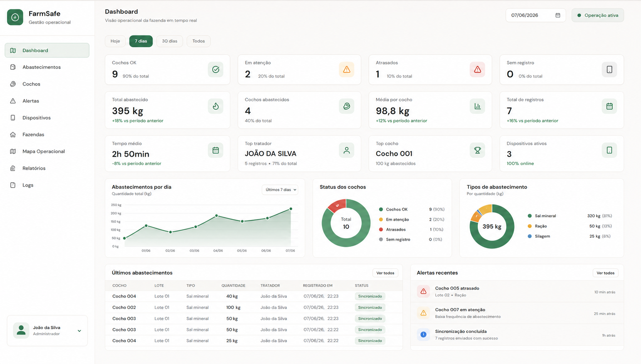Click the FarmSafe logo icon
The width and height of the screenshot is (641, 364).
coord(15,17)
